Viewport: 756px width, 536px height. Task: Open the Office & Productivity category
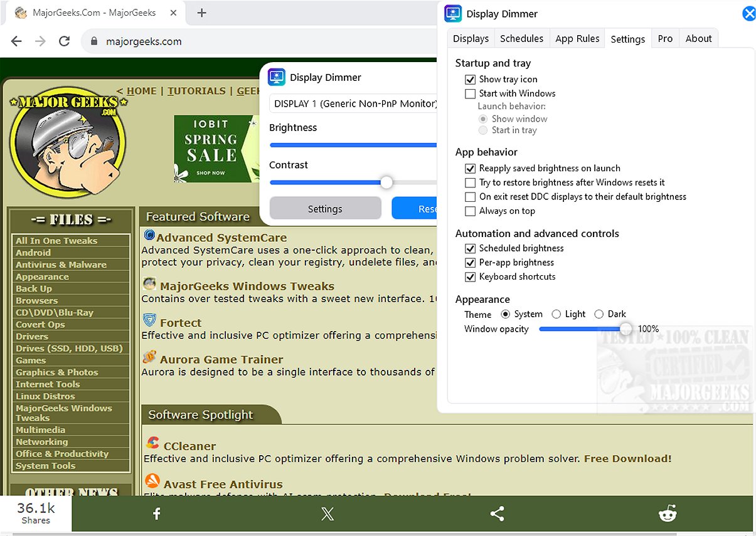(62, 454)
